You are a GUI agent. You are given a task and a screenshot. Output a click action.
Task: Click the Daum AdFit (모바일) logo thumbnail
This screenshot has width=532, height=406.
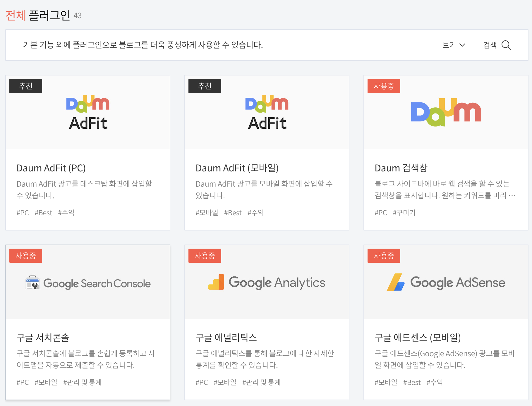pyautogui.click(x=267, y=112)
